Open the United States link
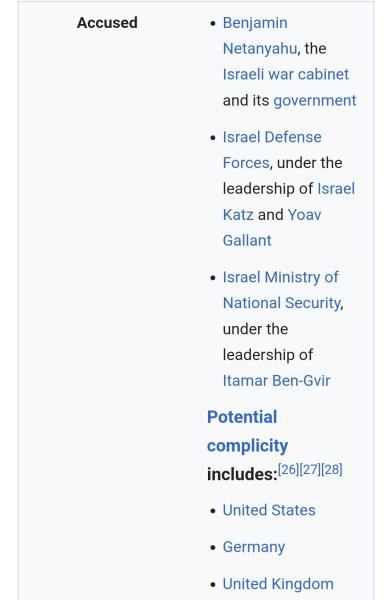The image size is (392, 600). click(x=269, y=510)
